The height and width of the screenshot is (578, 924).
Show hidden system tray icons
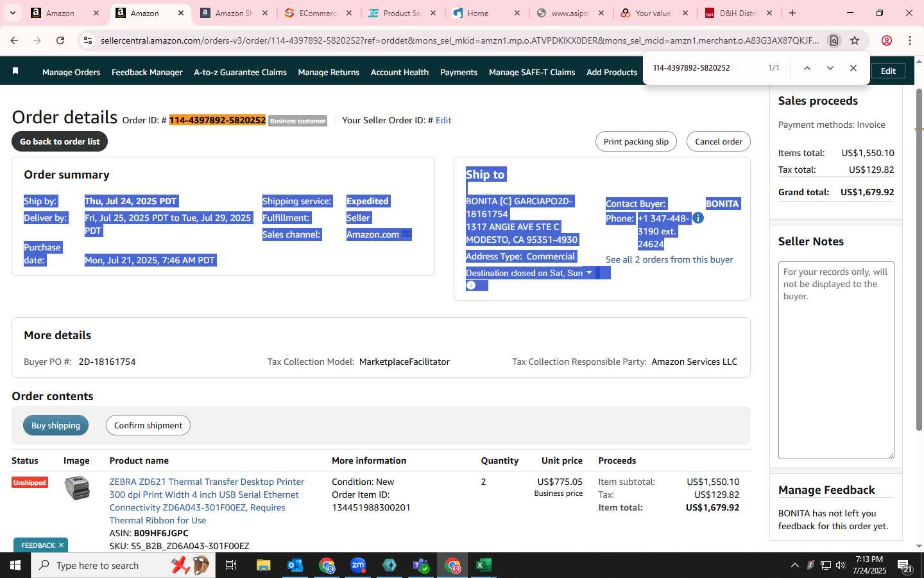[x=794, y=565]
